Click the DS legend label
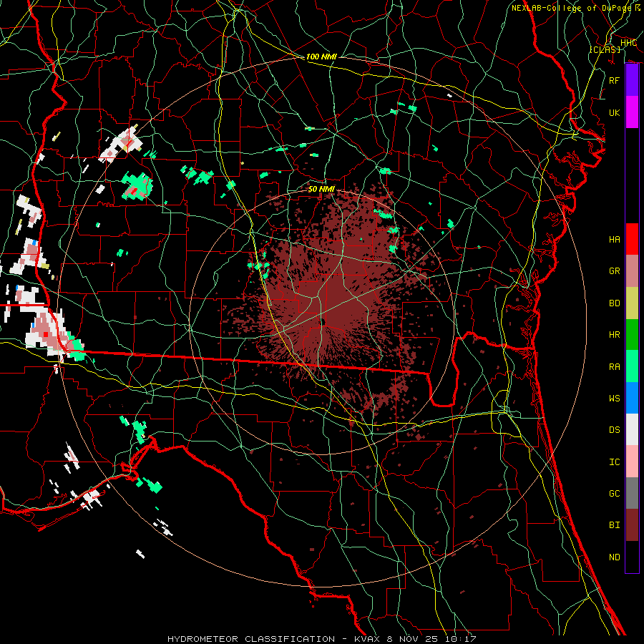Image resolution: width=644 pixels, height=644 pixels. pyautogui.click(x=614, y=430)
